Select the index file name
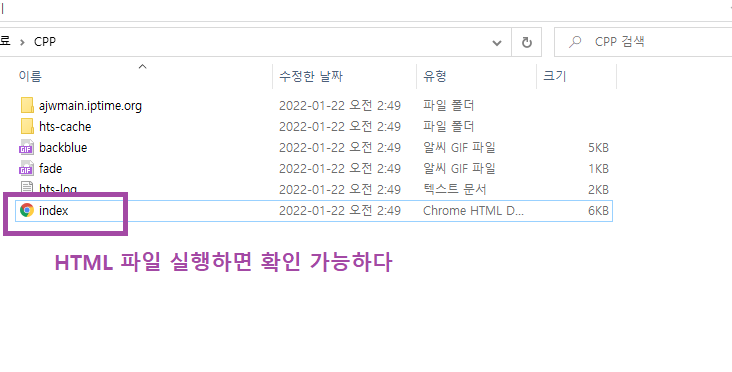This screenshot has width=732, height=372. coord(54,211)
